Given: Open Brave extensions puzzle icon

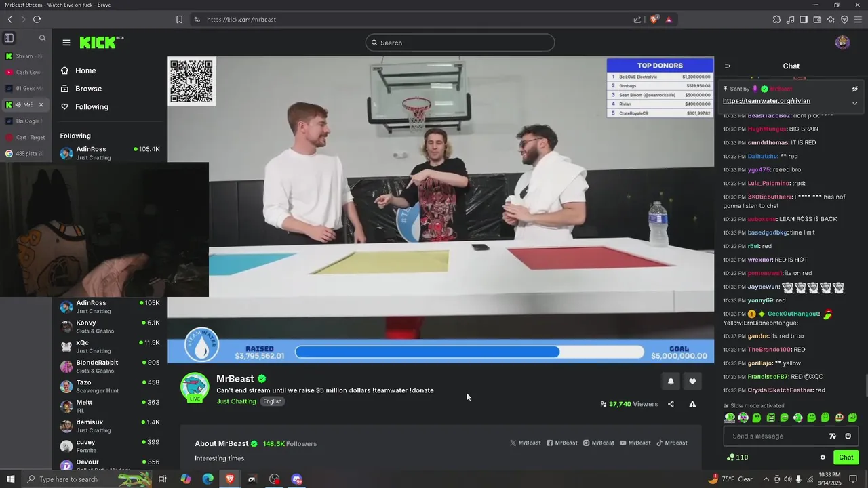Looking at the screenshot, I should pos(776,20).
